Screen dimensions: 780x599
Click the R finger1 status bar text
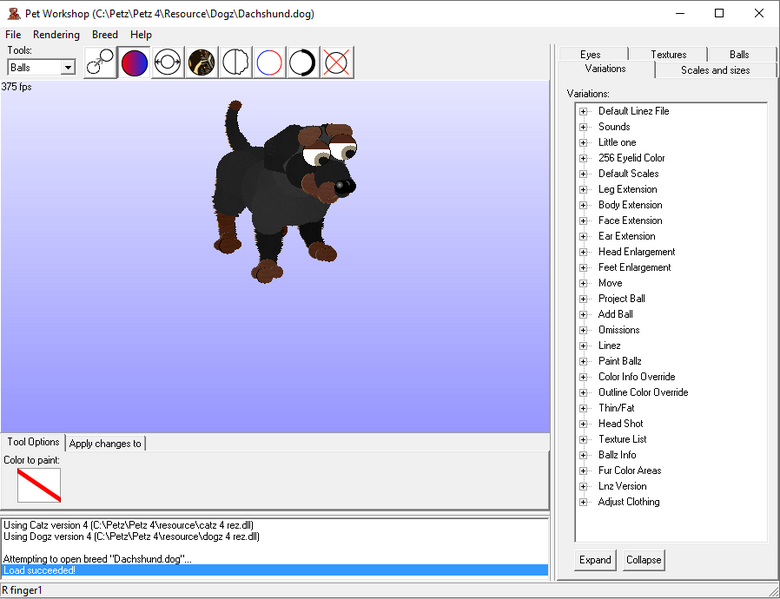click(x=22, y=591)
